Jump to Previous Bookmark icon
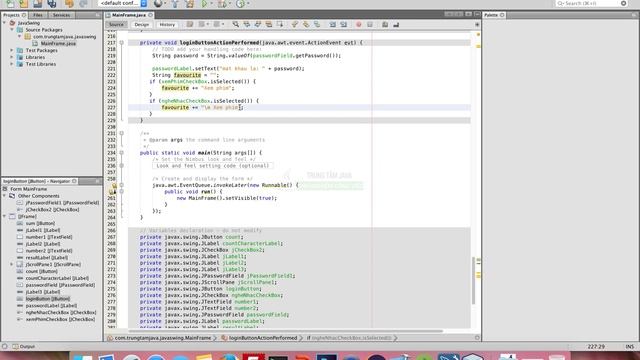Image resolution: width=640 pixels, height=360 pixels. pyautogui.click(x=295, y=24)
